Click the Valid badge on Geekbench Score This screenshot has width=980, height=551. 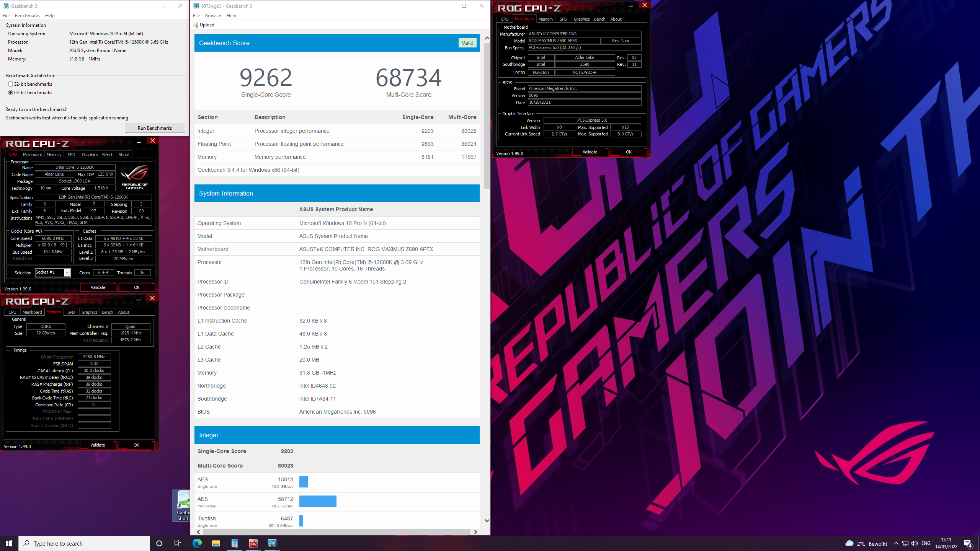point(467,43)
